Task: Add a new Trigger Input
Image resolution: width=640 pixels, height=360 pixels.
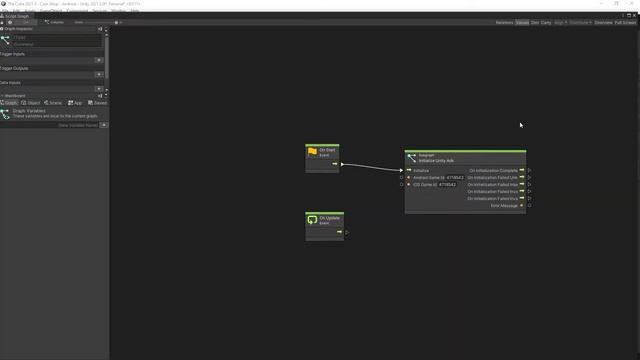Action: 99,60
